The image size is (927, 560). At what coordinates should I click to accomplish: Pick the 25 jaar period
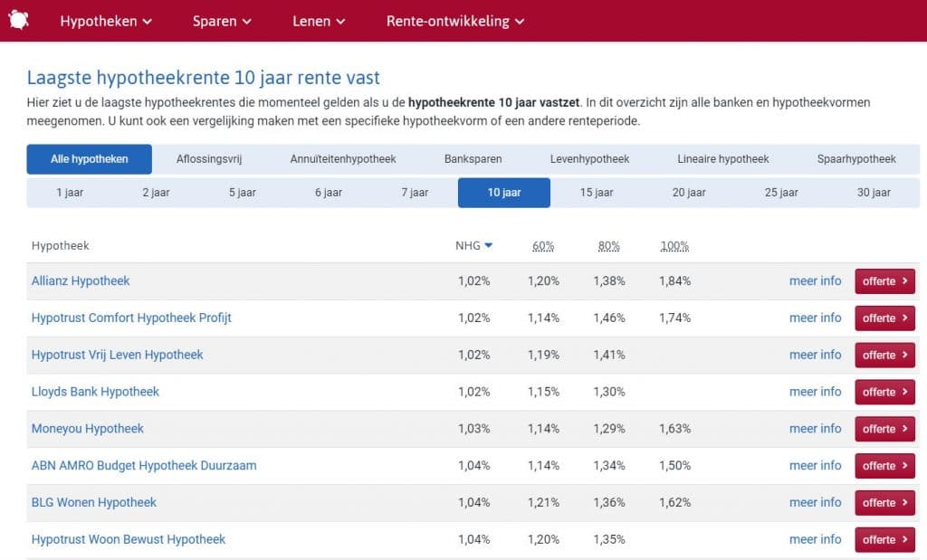[x=781, y=193]
